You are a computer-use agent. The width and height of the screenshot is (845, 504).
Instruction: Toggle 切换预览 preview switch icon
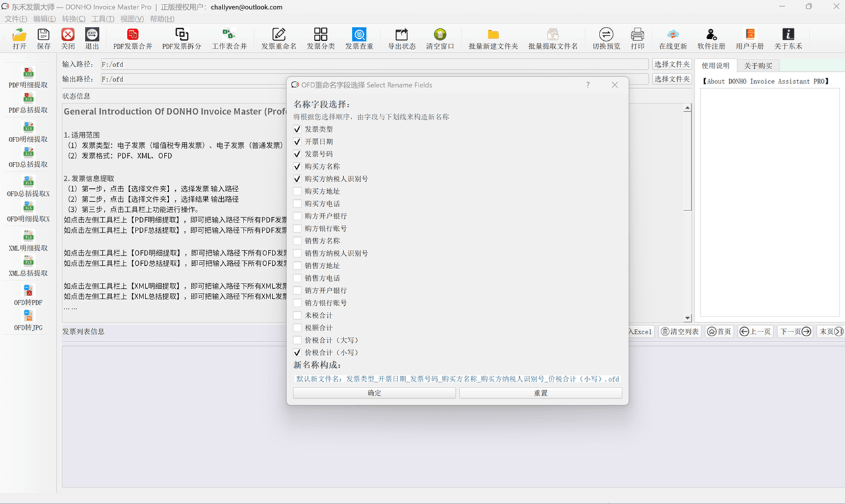point(606,38)
